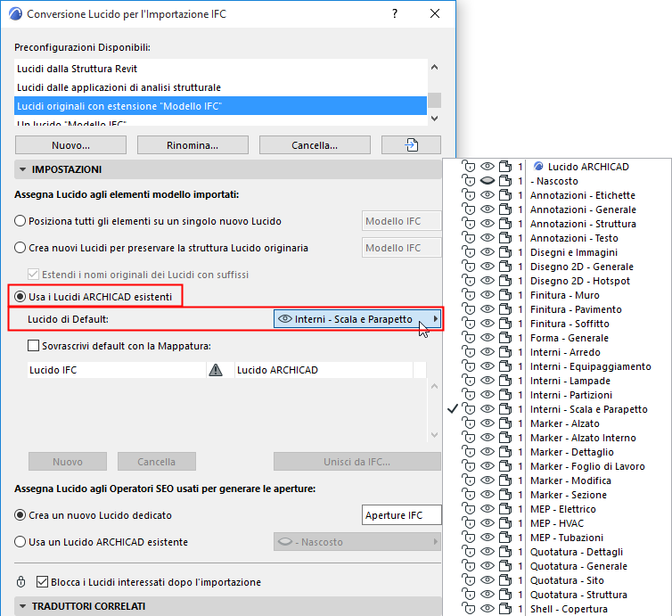Screen dimensions: 672x616
Task: Select Usa i Lucidi ARCHICAD esistenti radio
Action: [x=20, y=297]
